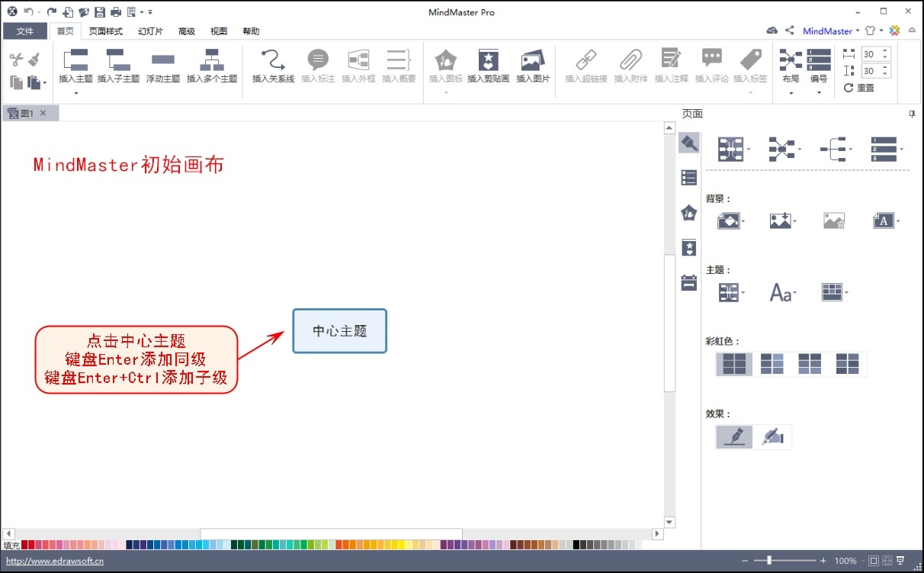Image resolution: width=924 pixels, height=573 pixels.
Task: Click zoom out minus button
Action: click(745, 561)
